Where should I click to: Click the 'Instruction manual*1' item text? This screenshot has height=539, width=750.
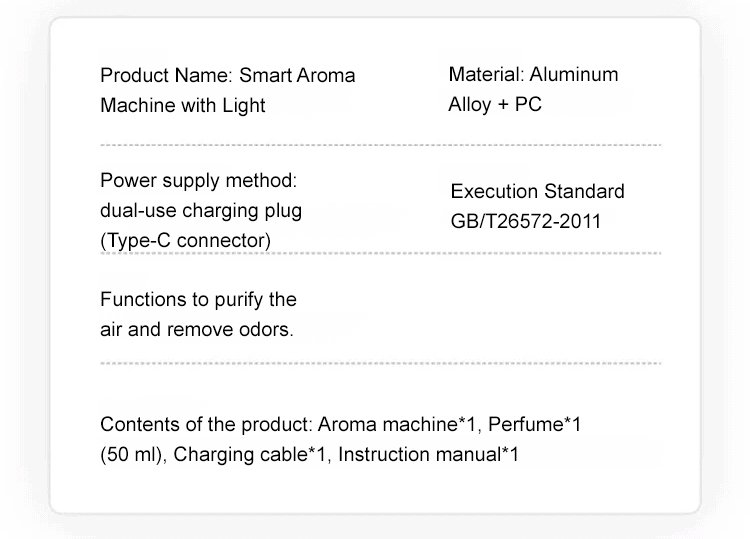point(429,455)
